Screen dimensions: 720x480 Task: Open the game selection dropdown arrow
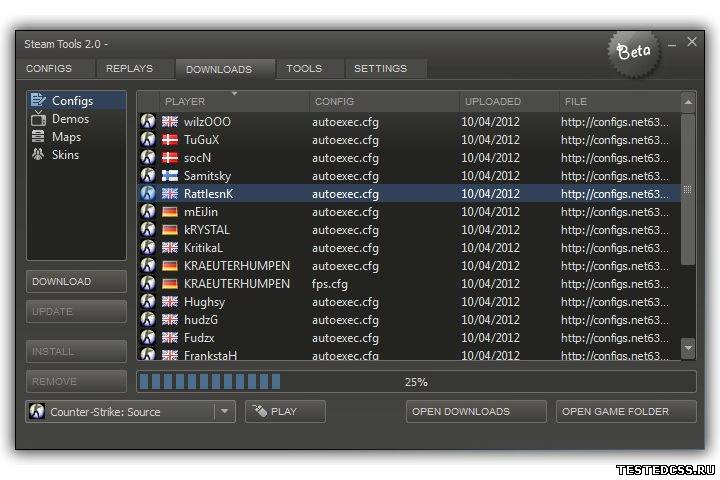225,411
